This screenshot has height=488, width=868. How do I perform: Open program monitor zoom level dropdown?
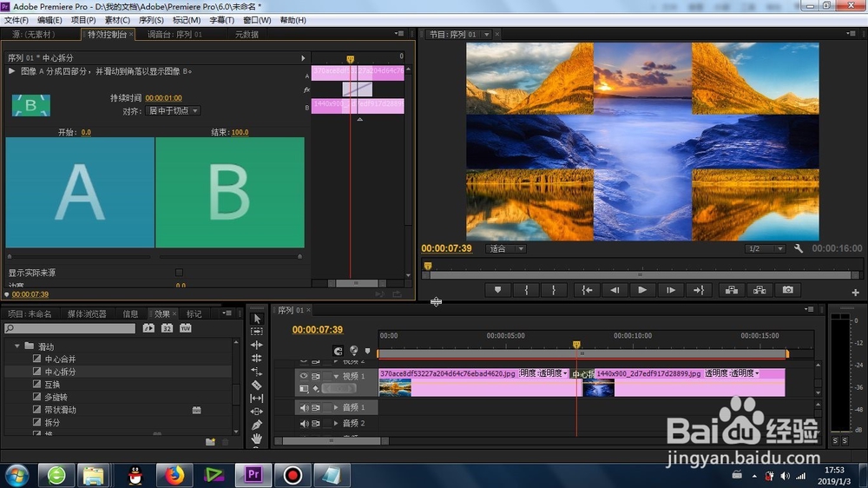[505, 248]
